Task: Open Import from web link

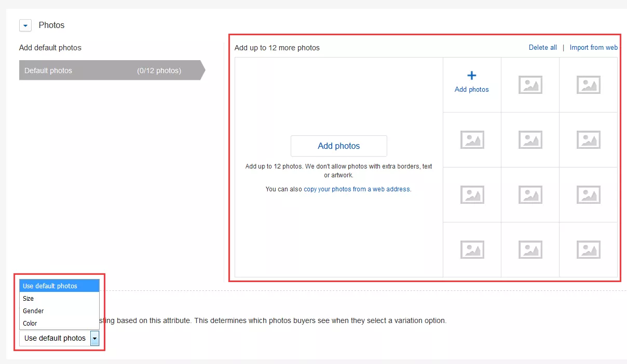Action: [x=593, y=48]
